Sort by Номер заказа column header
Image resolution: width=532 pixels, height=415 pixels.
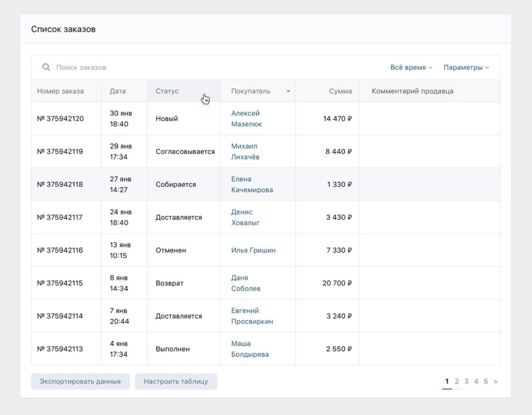coord(60,91)
